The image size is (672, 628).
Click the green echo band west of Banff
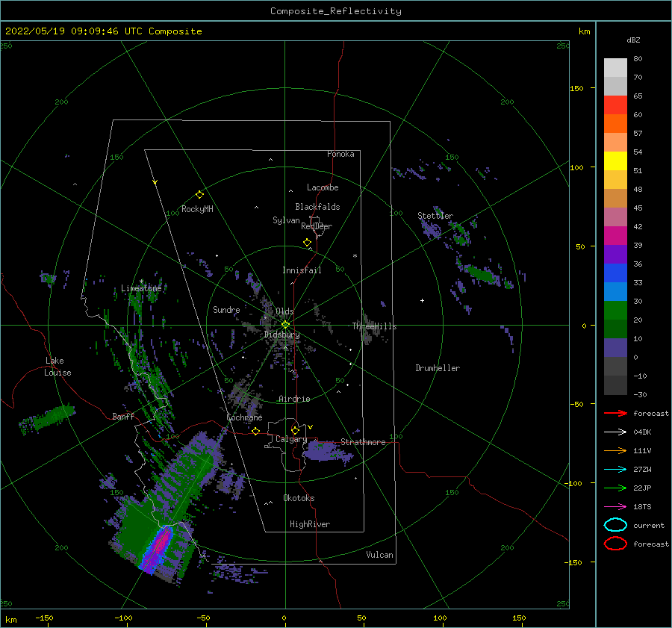tap(47, 417)
